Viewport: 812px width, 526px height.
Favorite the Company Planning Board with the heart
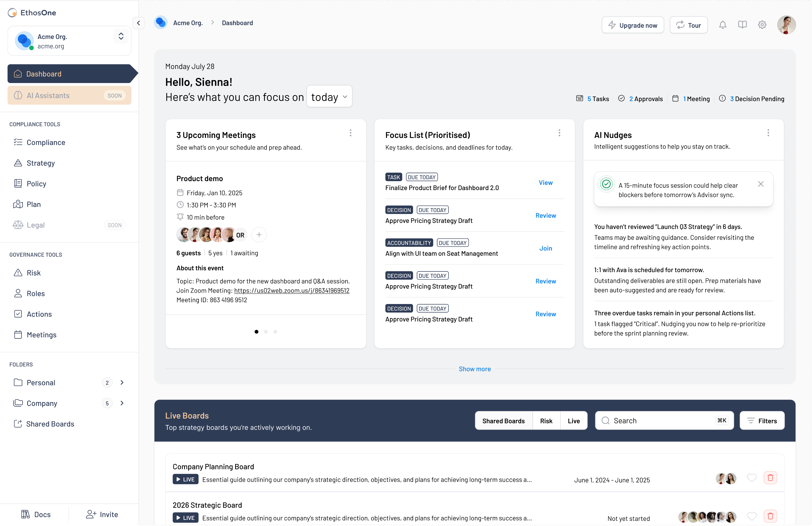tap(752, 478)
